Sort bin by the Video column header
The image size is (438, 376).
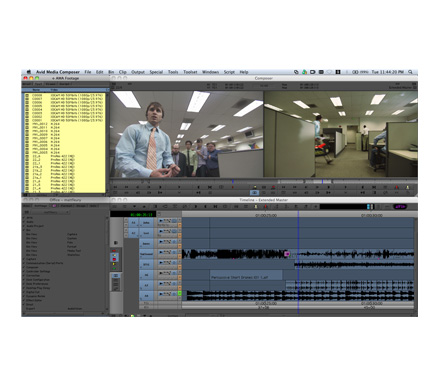[x=54, y=90]
